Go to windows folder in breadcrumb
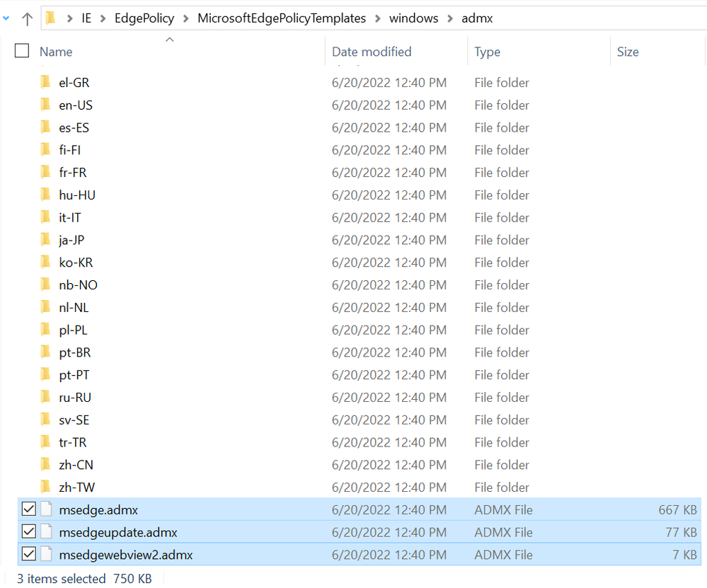Image resolution: width=707 pixels, height=588 pixels. tap(413, 18)
